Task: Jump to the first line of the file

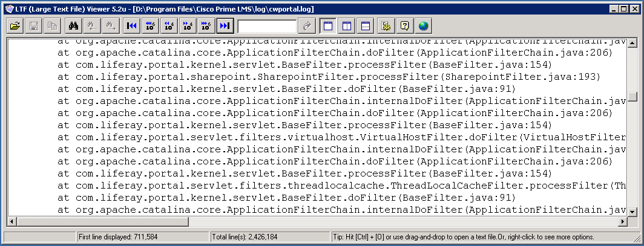Action: click(x=132, y=26)
